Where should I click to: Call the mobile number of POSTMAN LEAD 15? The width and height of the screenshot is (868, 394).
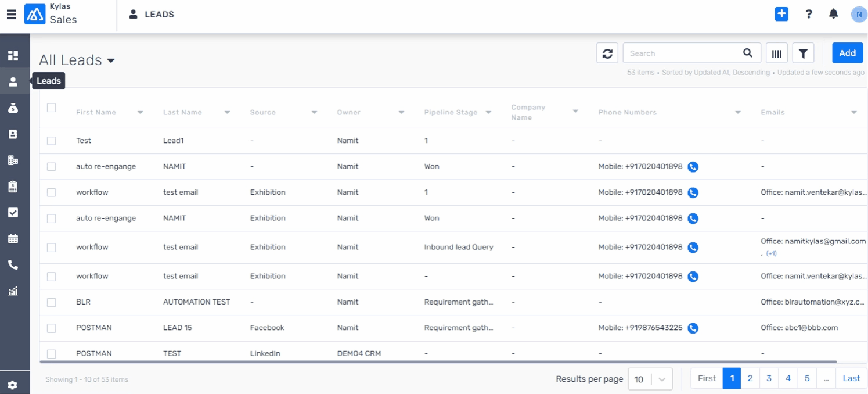693,328
